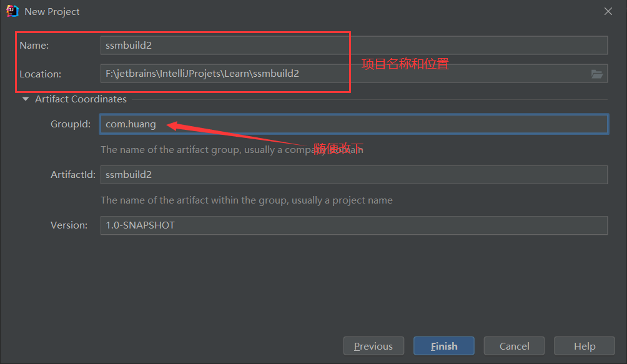
Task: Focus the GroupId text field
Action: 354,124
